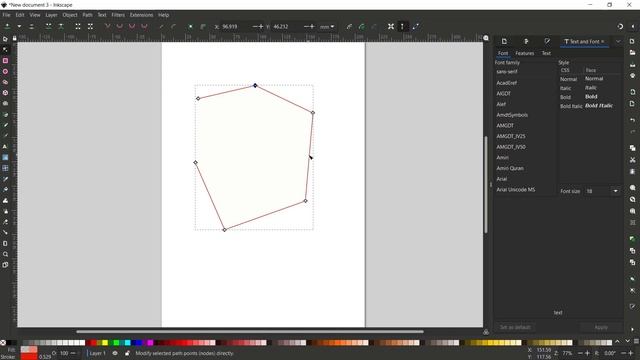Click the Set as default button

tap(515, 327)
